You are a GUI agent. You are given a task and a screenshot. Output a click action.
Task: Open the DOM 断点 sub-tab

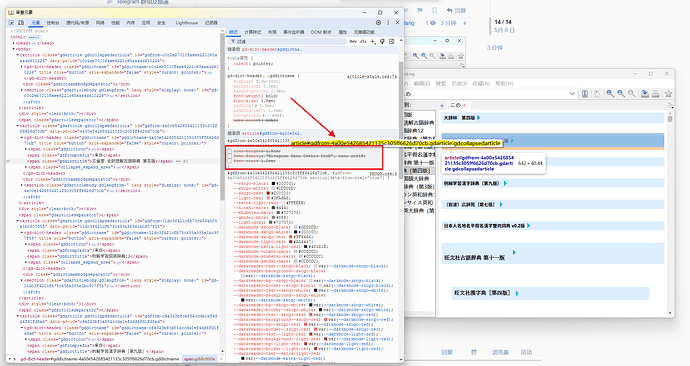pyautogui.click(x=321, y=32)
